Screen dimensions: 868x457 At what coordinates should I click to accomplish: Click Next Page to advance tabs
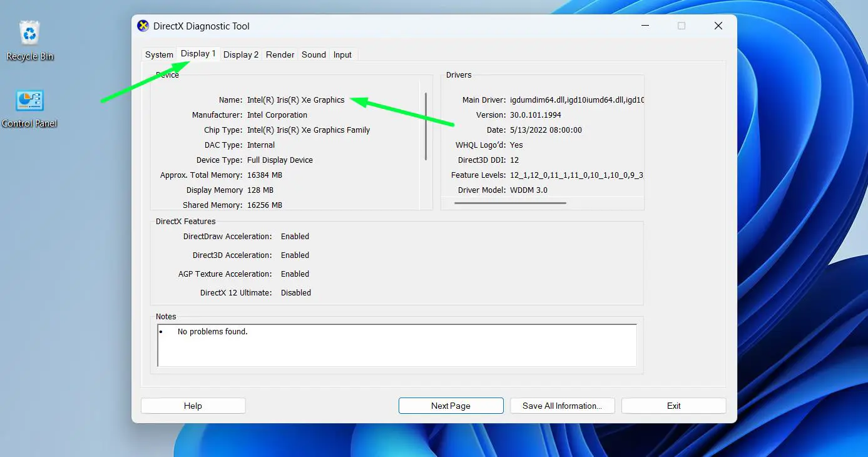[451, 405]
